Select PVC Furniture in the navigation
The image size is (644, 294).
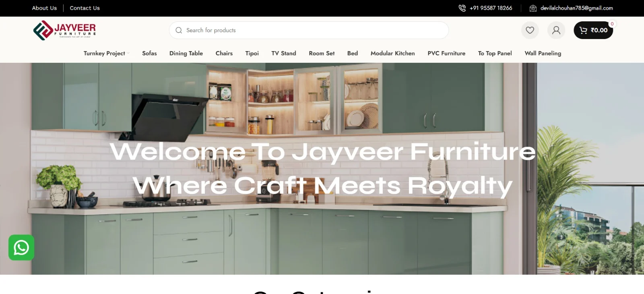pos(446,53)
